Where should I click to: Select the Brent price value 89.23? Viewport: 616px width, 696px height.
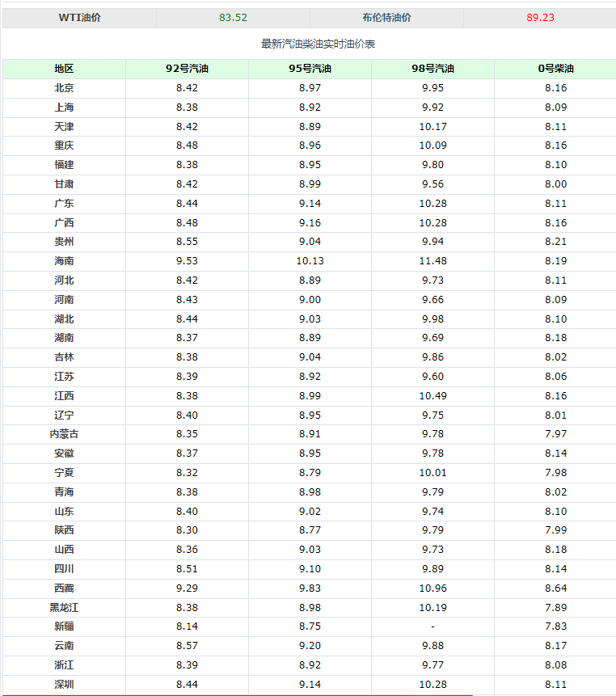(x=540, y=18)
